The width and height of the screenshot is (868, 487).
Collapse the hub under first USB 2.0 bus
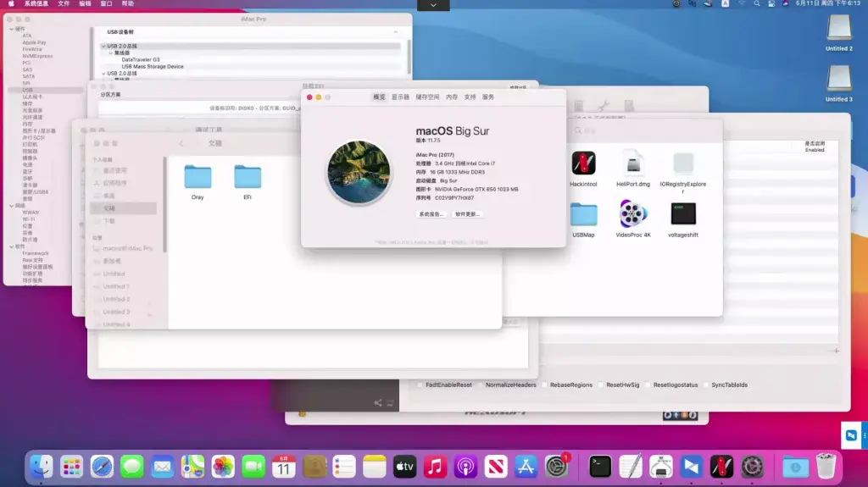(111, 53)
